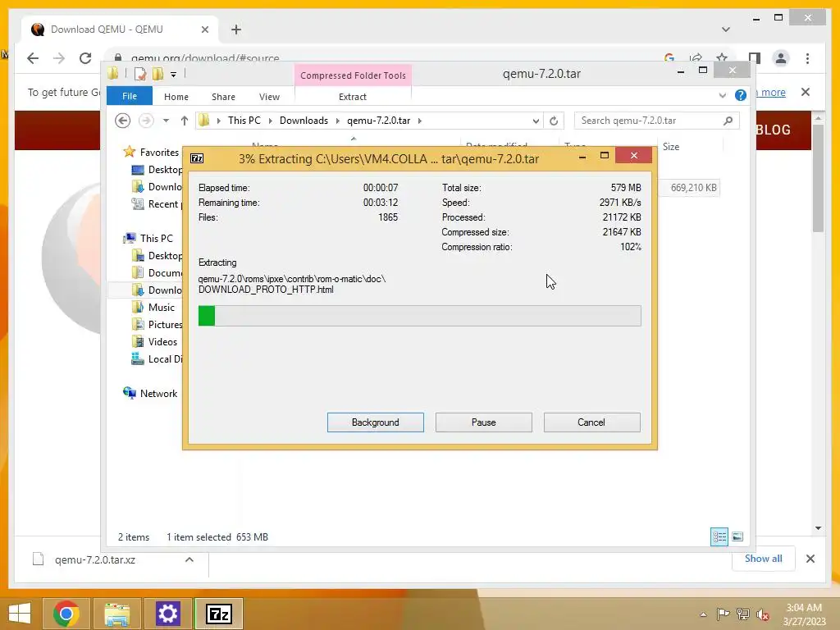Click the Properties quick access icon

(140, 74)
